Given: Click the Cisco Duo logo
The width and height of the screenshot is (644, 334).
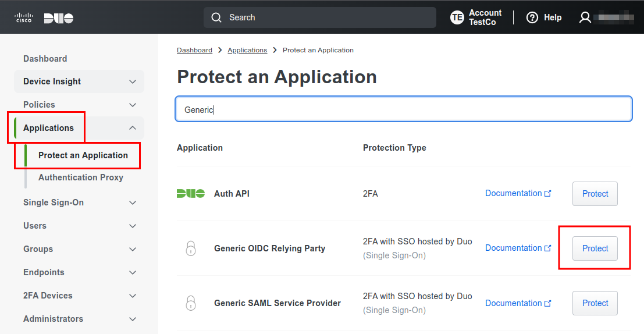Looking at the screenshot, I should (x=44, y=17).
